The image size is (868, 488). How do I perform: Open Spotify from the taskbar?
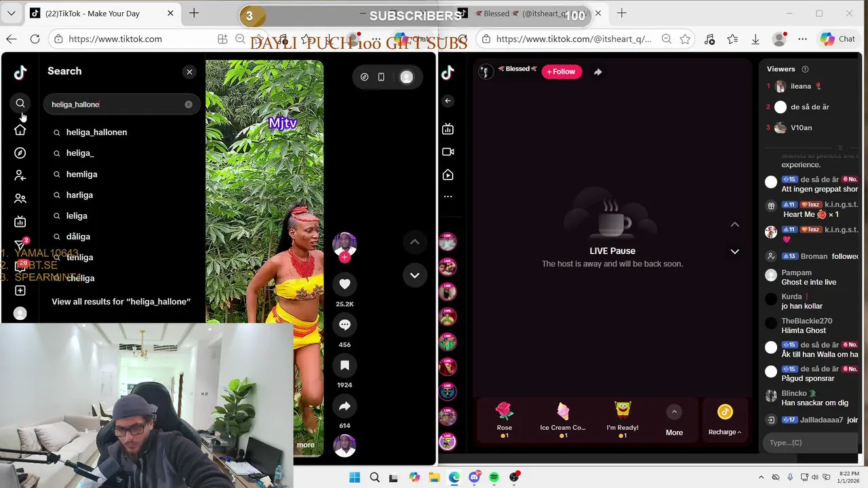point(494,477)
